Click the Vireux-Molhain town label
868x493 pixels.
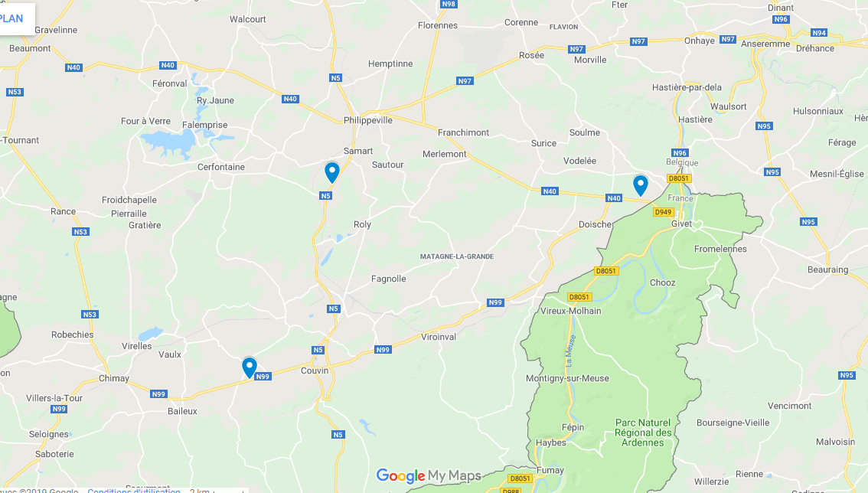click(x=571, y=311)
